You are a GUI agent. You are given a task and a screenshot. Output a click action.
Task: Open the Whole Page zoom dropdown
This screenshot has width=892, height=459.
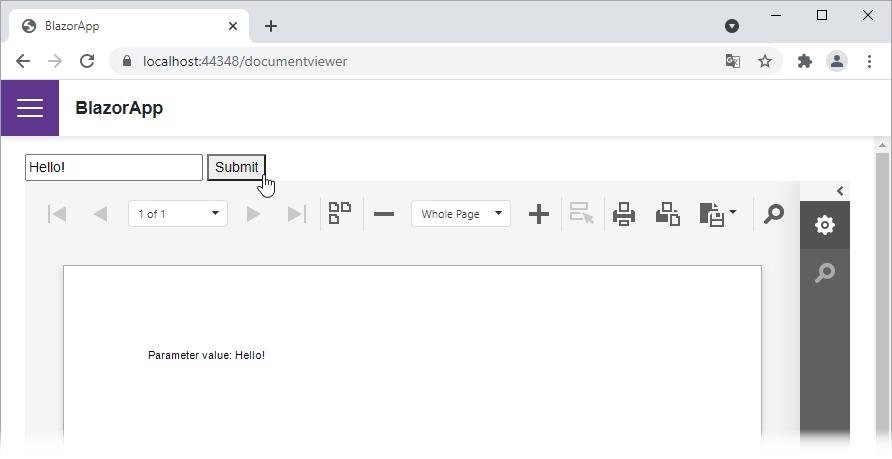click(461, 214)
